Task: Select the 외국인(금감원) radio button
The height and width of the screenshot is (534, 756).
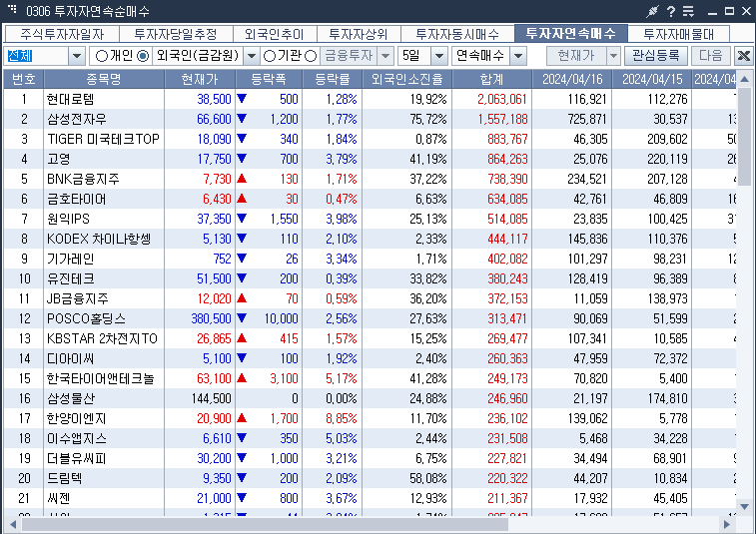Action: [143, 56]
